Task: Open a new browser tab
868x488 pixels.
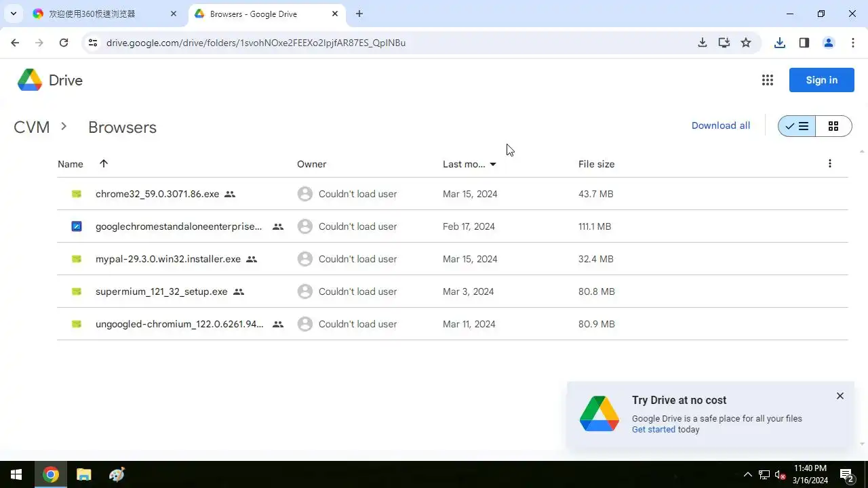Action: (x=359, y=14)
